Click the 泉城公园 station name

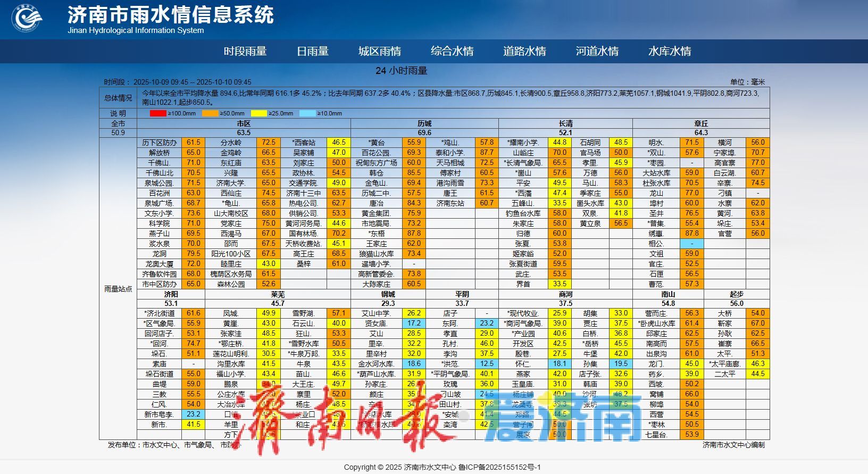coord(159,183)
